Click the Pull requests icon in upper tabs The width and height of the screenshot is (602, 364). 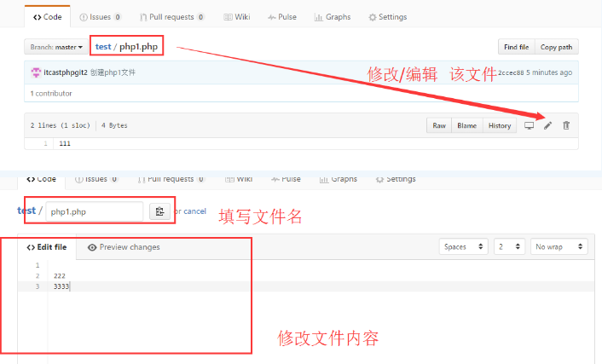pos(143,17)
